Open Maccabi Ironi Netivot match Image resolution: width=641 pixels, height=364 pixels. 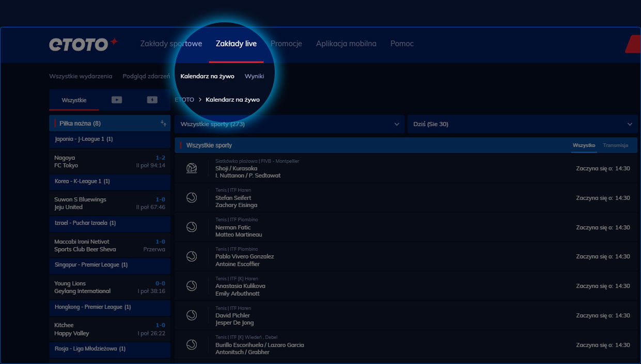(x=110, y=245)
